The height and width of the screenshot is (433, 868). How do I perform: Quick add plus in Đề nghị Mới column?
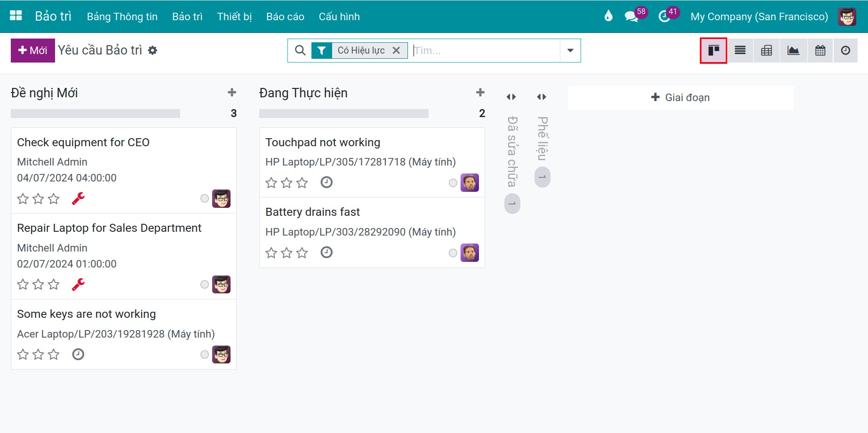tap(232, 92)
